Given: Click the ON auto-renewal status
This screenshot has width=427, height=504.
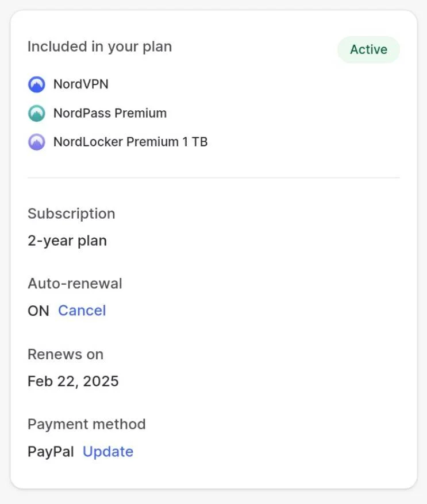Looking at the screenshot, I should [x=39, y=311].
